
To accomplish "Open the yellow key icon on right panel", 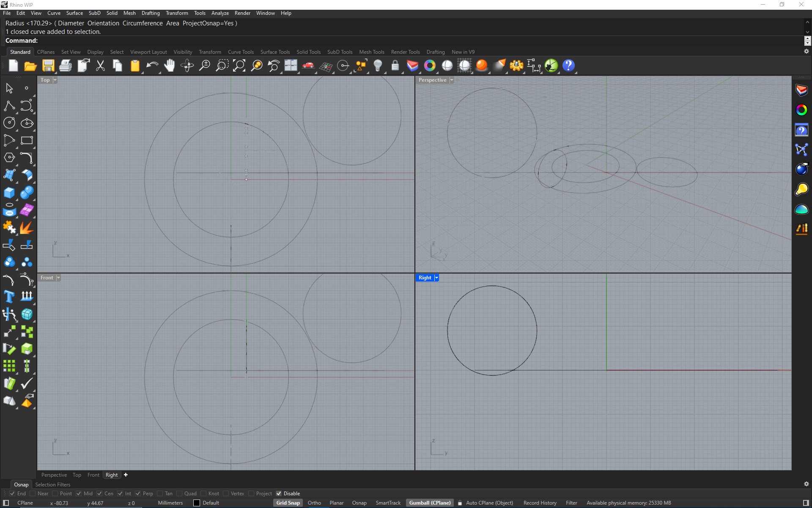I will pyautogui.click(x=801, y=189).
